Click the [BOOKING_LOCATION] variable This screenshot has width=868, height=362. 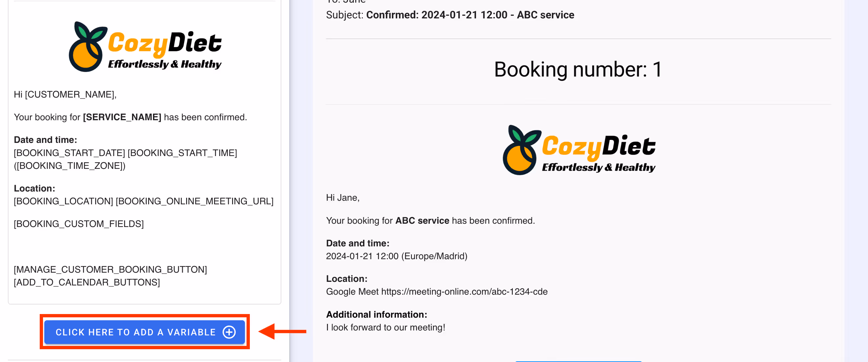point(63,201)
